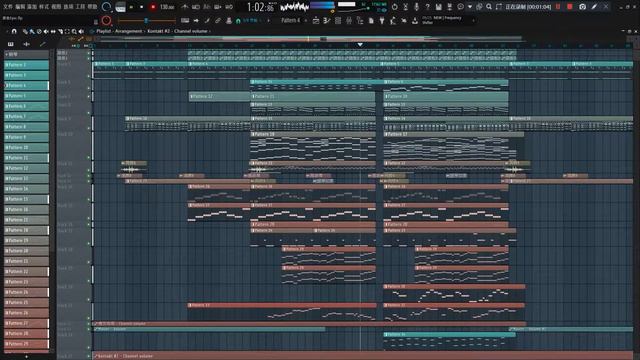640x360 pixels.
Task: Stop the screen recording red square
Action: coord(570,7)
